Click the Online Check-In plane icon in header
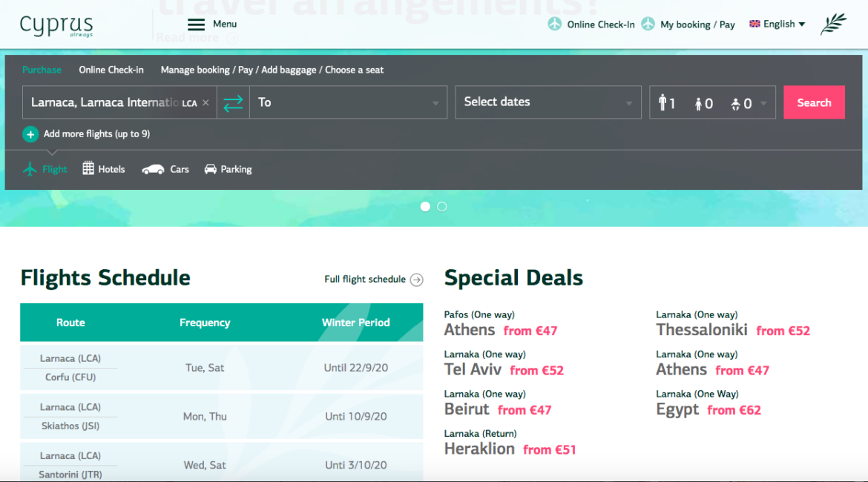This screenshot has height=482, width=868. (555, 24)
